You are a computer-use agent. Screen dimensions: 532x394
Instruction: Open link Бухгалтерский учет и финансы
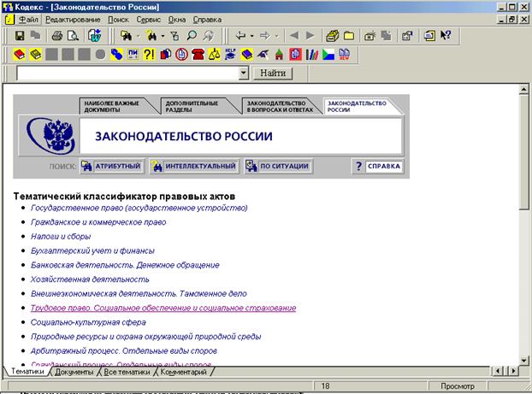click(92, 250)
